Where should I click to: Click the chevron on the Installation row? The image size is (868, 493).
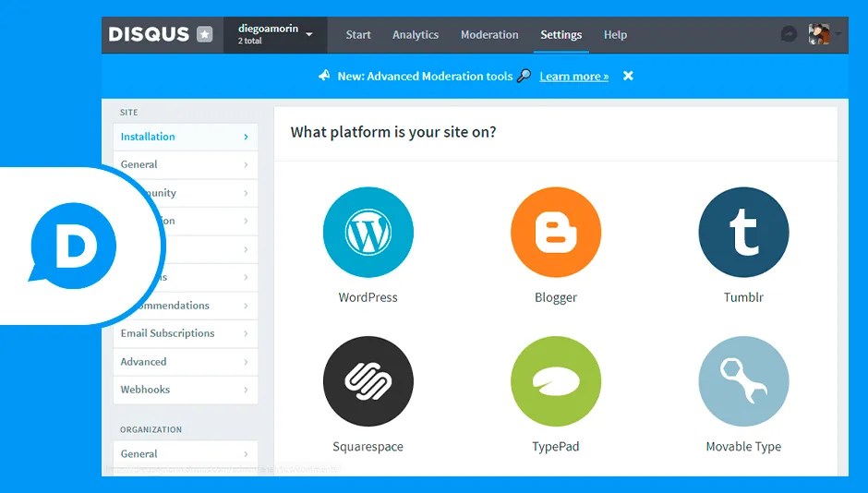[246, 137]
